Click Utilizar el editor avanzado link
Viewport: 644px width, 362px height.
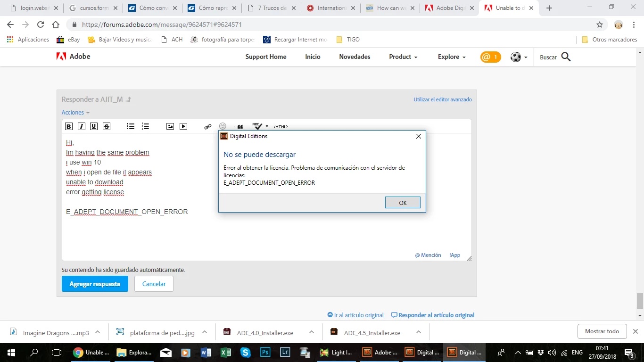pos(443,99)
